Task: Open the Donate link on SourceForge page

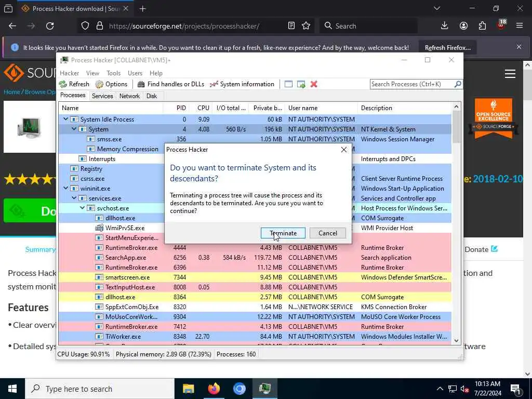Action: (x=481, y=249)
